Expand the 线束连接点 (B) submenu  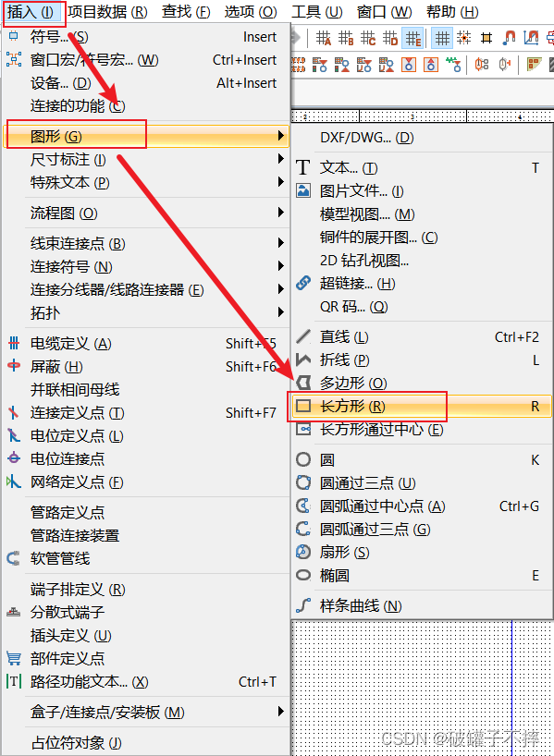(146, 243)
